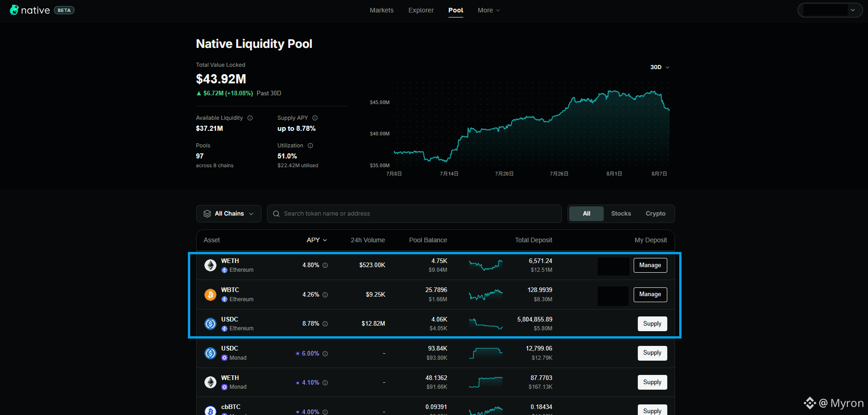
Task: Click WETH Monad balance sparkline
Action: point(485,382)
